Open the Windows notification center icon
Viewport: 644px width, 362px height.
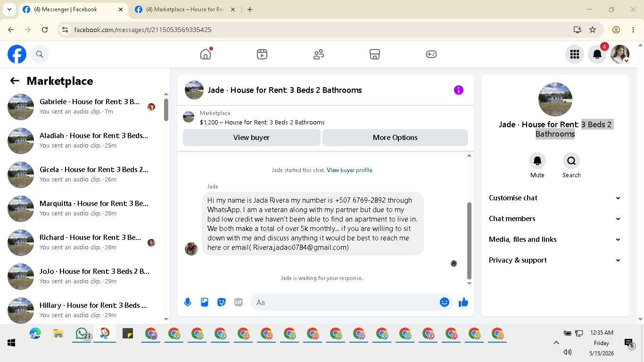pos(629,343)
